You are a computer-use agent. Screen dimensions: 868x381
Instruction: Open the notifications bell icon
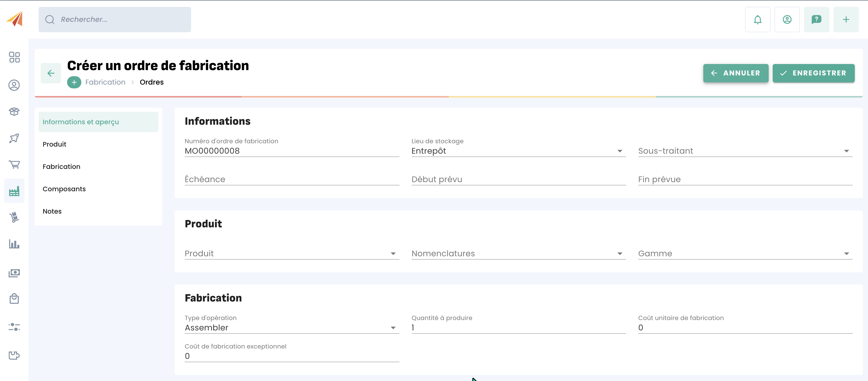(757, 20)
